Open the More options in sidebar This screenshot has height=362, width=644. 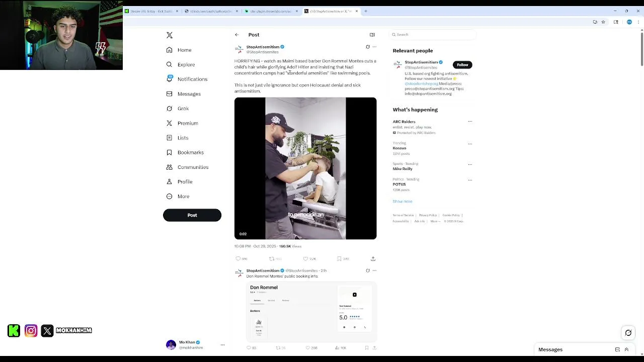click(x=178, y=196)
